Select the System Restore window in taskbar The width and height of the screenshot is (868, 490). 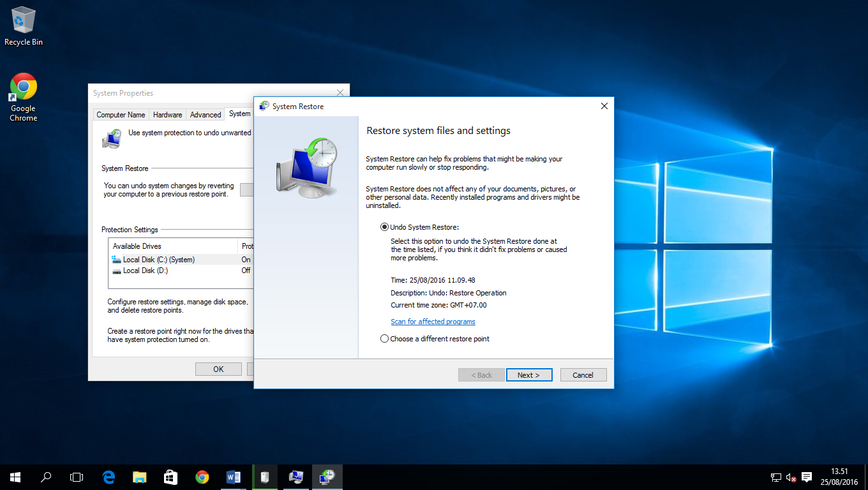(x=327, y=477)
